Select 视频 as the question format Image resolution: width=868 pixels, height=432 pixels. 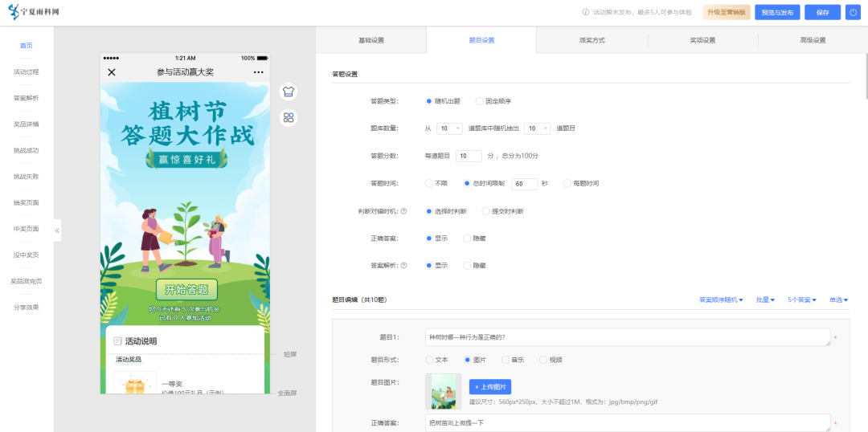tap(543, 360)
